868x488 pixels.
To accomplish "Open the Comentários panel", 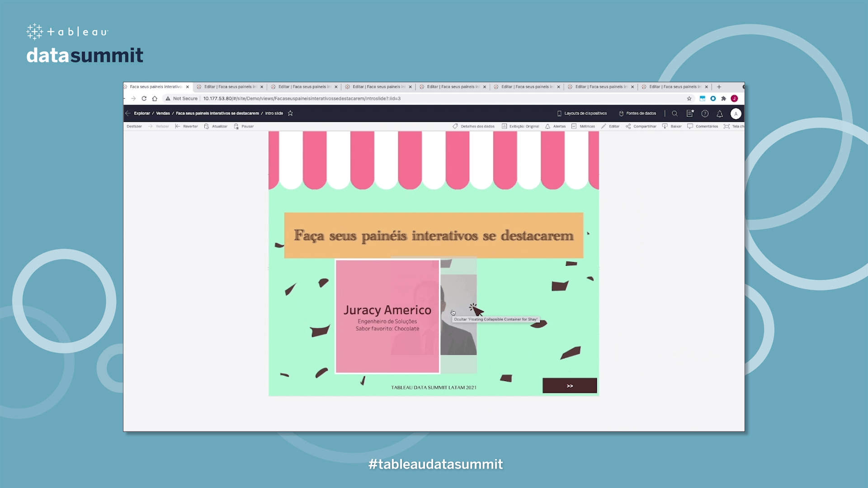I will (703, 127).
